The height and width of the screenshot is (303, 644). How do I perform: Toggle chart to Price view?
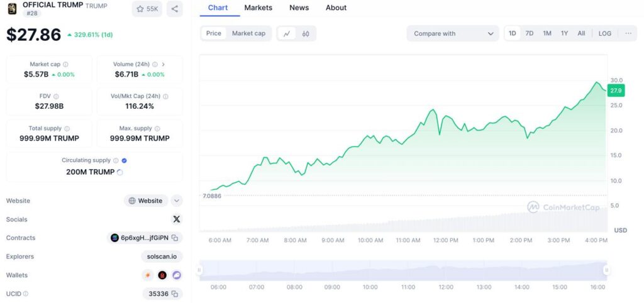(214, 33)
